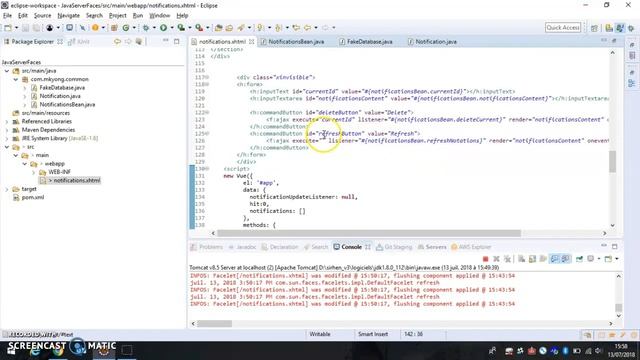Click the Display Selected Console monitor icon

point(591,259)
